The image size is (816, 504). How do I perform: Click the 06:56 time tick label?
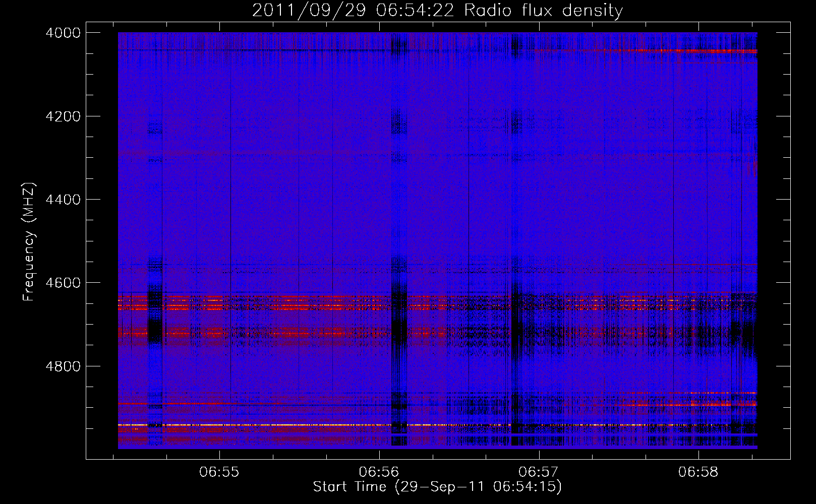[379, 472]
